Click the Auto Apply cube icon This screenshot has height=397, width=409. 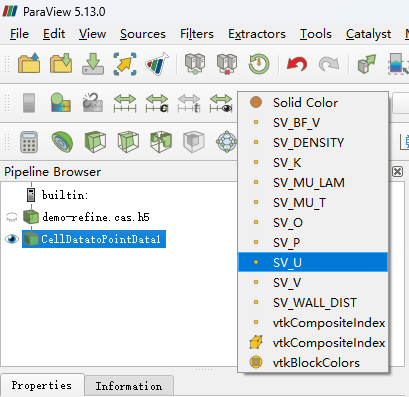tap(366, 63)
